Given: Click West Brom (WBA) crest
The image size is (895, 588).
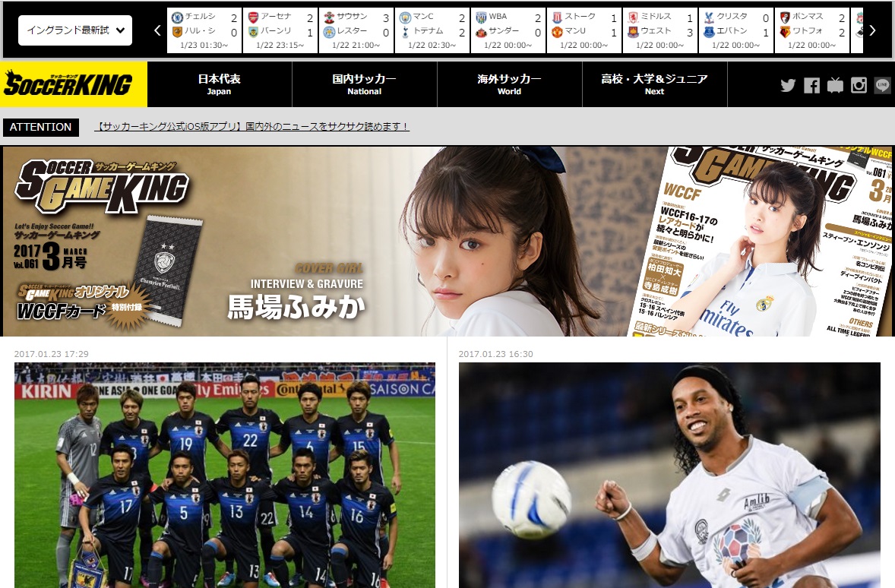Looking at the screenshot, I should pos(481,17).
